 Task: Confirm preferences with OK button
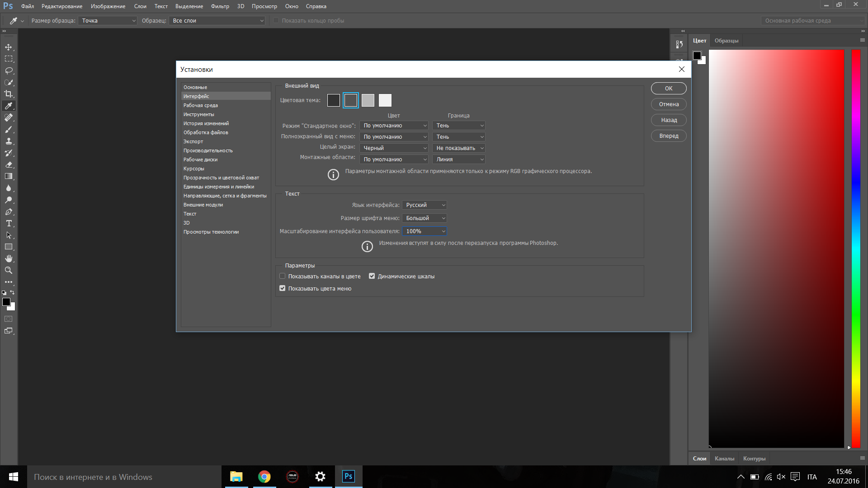coord(669,89)
